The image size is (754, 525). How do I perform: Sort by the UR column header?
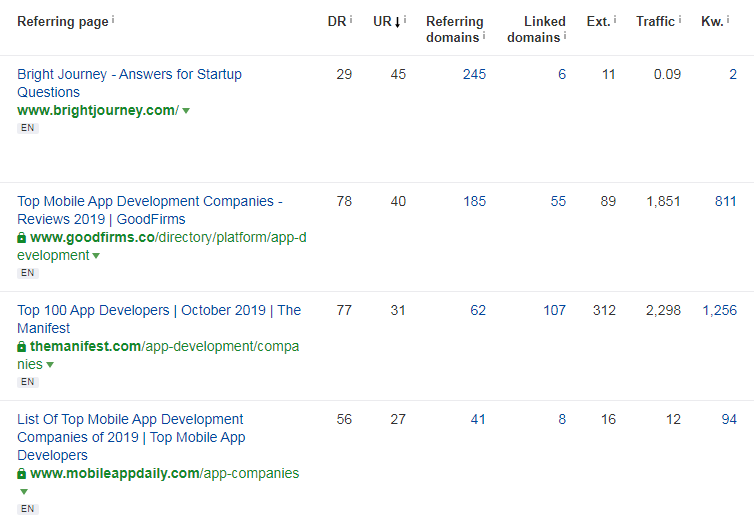pos(382,22)
